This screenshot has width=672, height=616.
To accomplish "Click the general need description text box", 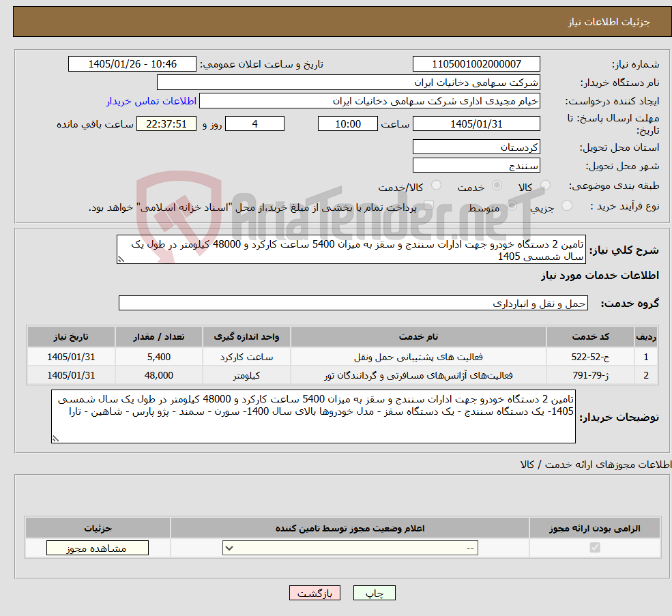I will click(351, 250).
